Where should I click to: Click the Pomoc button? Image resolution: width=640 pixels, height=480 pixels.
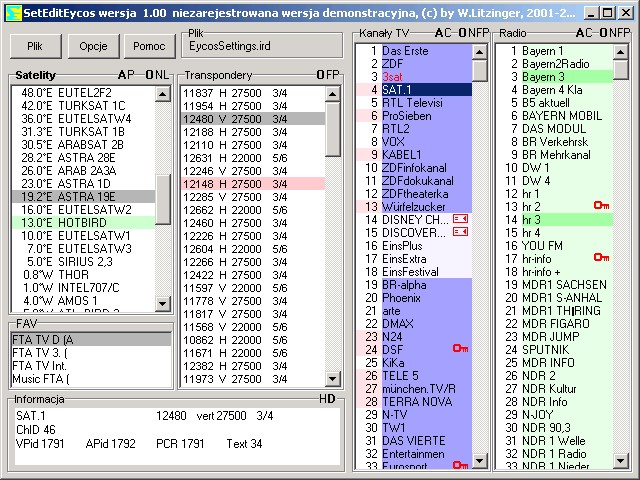149,47
